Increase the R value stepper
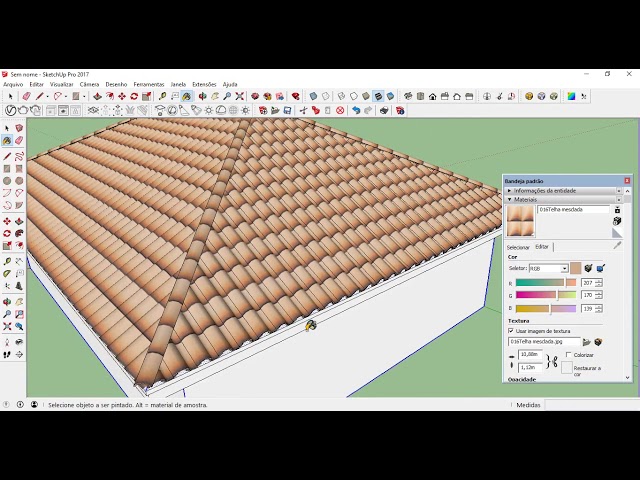The width and height of the screenshot is (640, 480). coord(599,280)
